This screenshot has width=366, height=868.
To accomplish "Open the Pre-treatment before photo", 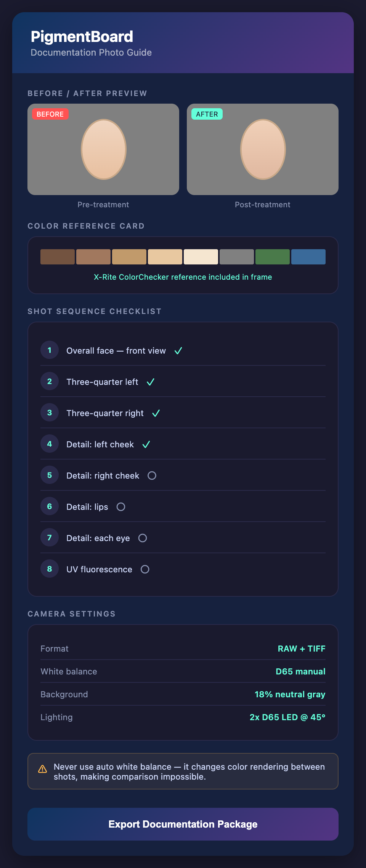I will click(x=103, y=149).
